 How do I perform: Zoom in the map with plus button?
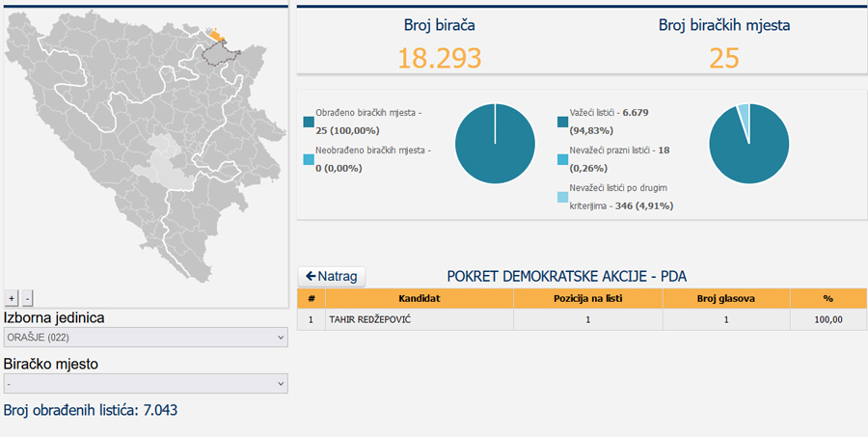[x=12, y=298]
